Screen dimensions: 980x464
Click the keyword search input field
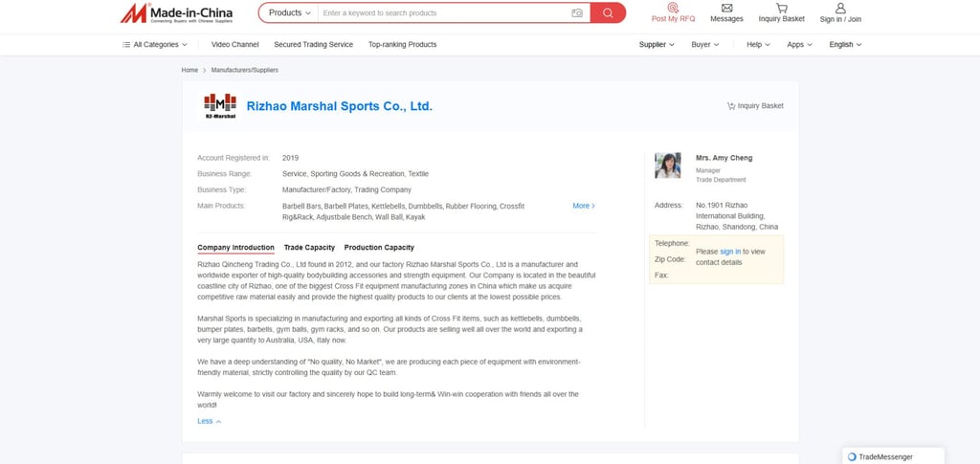point(444,13)
